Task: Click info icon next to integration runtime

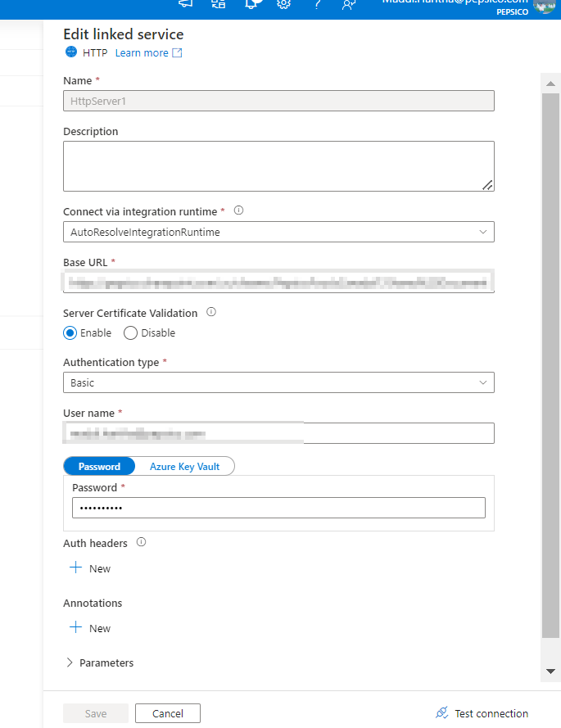Action: click(x=238, y=210)
